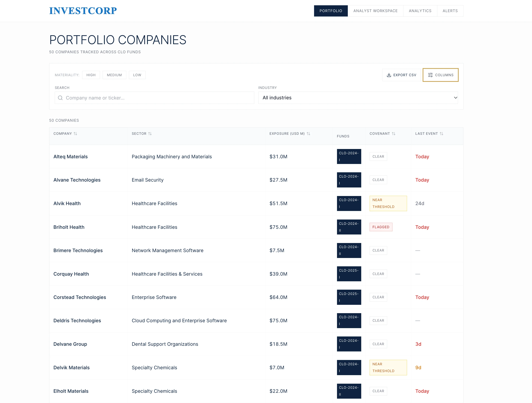Open Delvane Group company

coord(70,344)
